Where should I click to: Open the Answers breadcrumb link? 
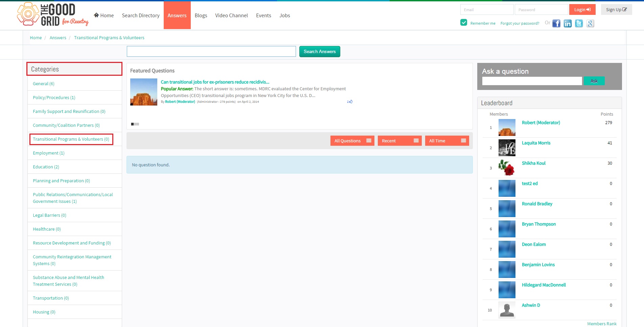[x=58, y=38]
